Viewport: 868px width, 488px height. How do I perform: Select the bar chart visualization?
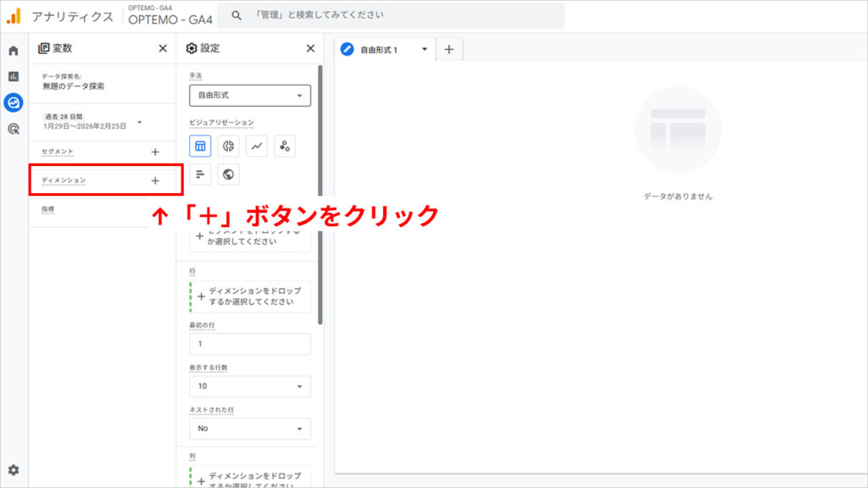(x=200, y=175)
